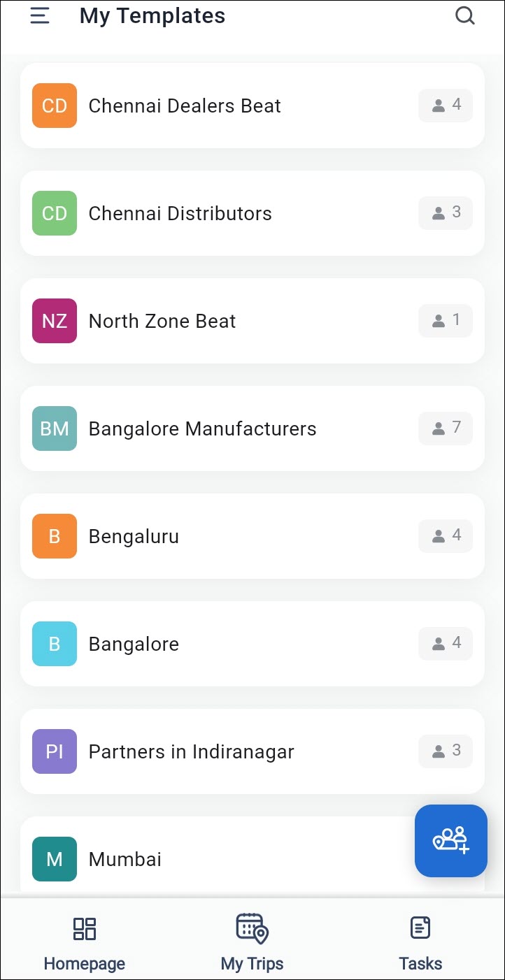
Task: Click the 7 members badge on Bangalore Manufacturers
Action: point(446,428)
